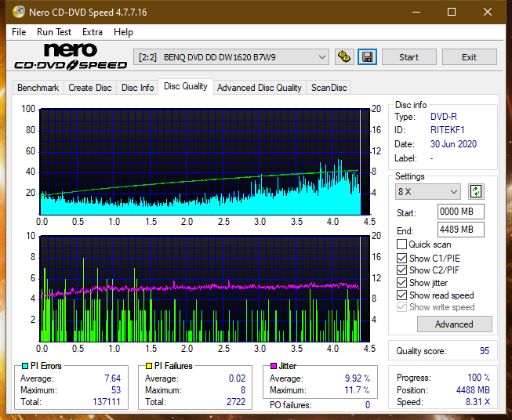Toggle Show read speed checkbox

(401, 295)
